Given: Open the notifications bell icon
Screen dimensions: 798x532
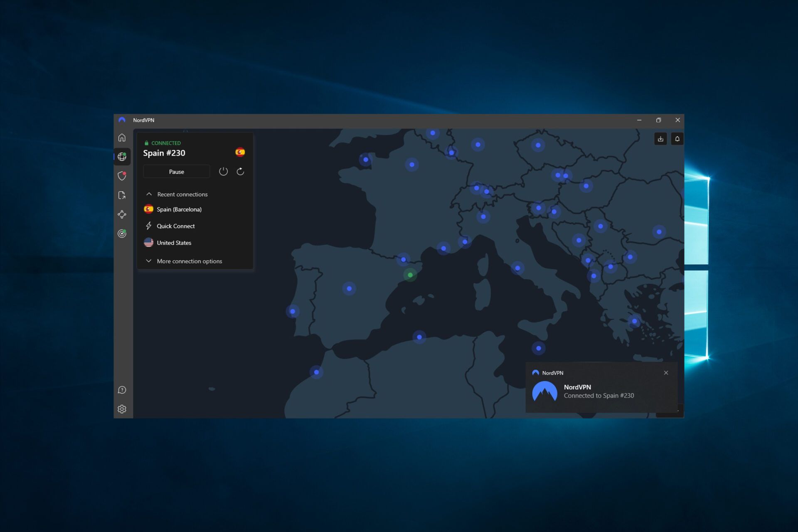Looking at the screenshot, I should pos(677,139).
